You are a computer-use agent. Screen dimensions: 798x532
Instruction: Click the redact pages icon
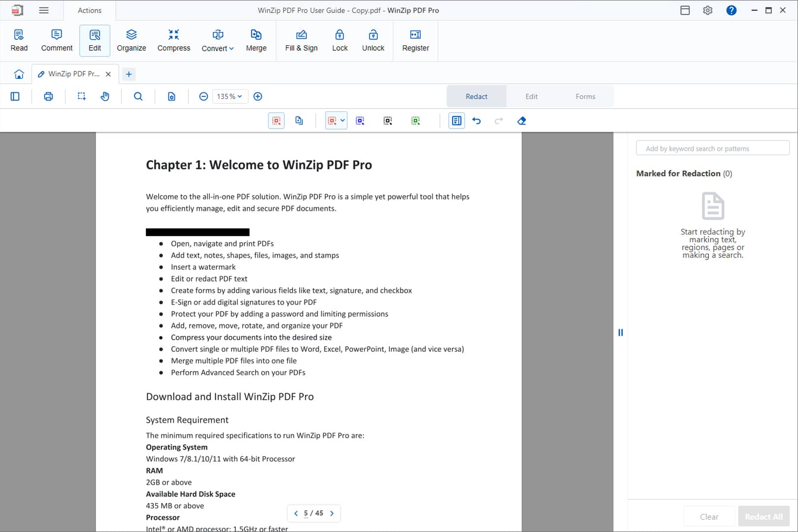tap(299, 121)
